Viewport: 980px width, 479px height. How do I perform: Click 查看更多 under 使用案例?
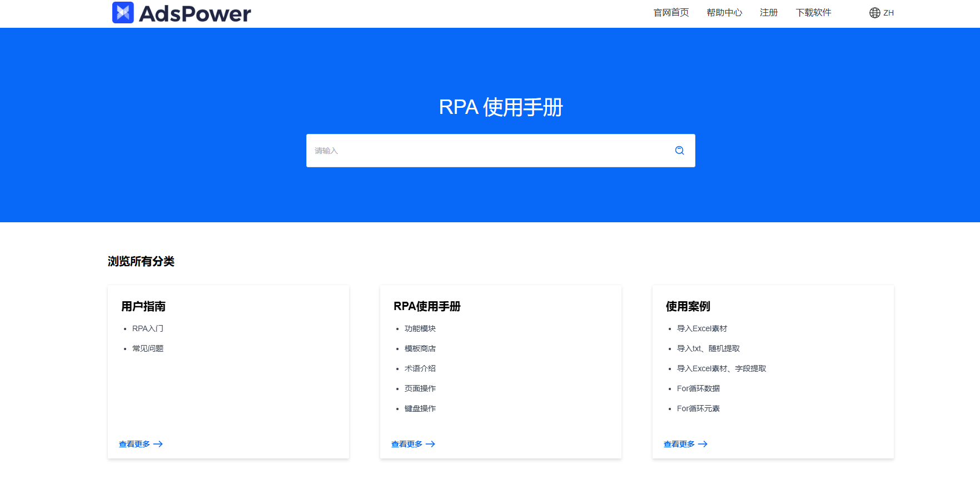[679, 444]
